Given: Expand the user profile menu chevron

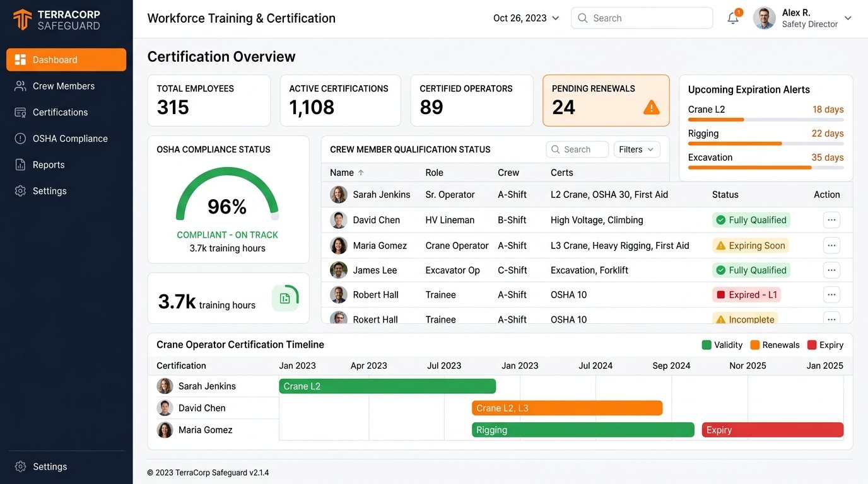Looking at the screenshot, I should (848, 18).
